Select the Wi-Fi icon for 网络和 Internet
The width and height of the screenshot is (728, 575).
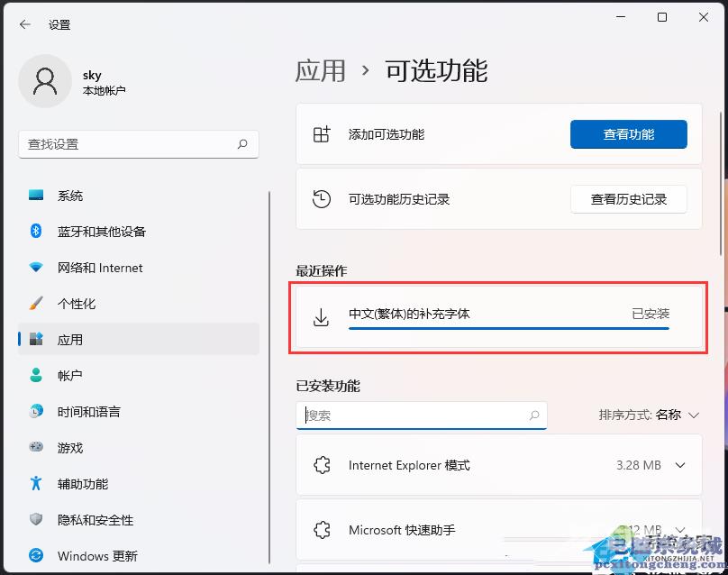[x=36, y=267]
